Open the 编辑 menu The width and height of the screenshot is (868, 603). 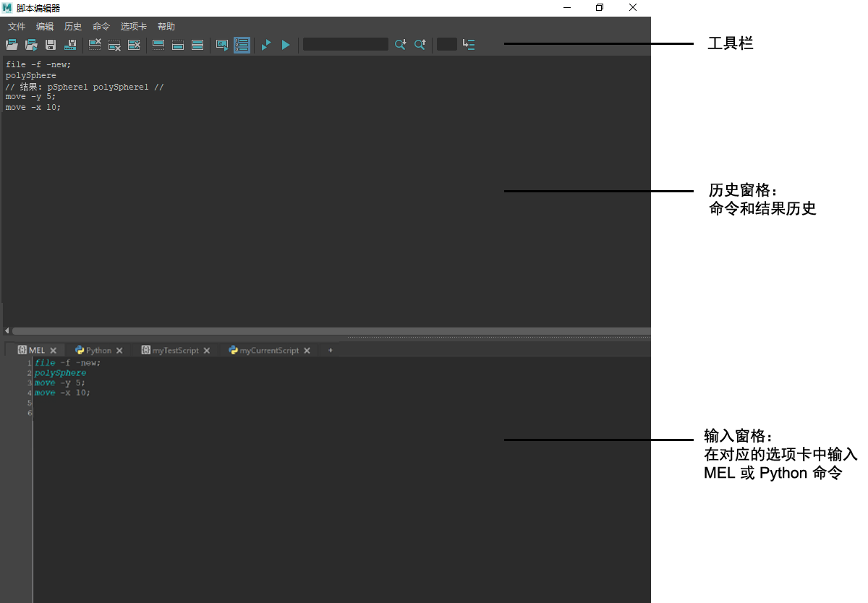click(45, 27)
